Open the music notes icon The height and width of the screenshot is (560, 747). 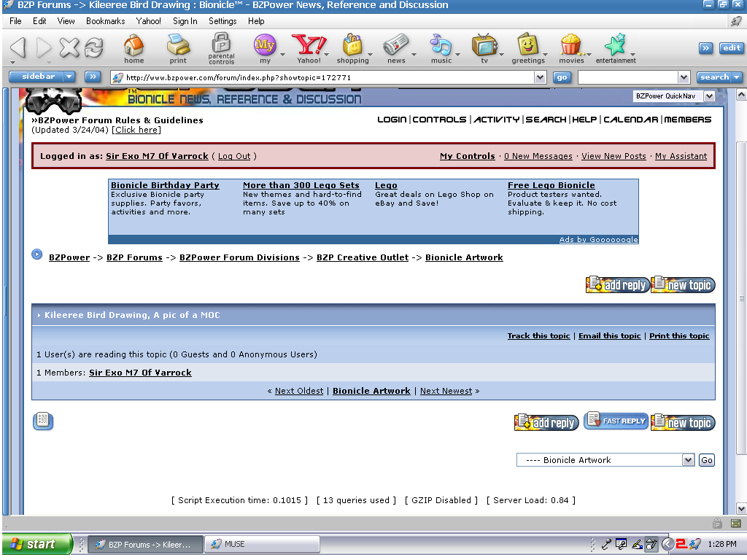pyautogui.click(x=441, y=49)
